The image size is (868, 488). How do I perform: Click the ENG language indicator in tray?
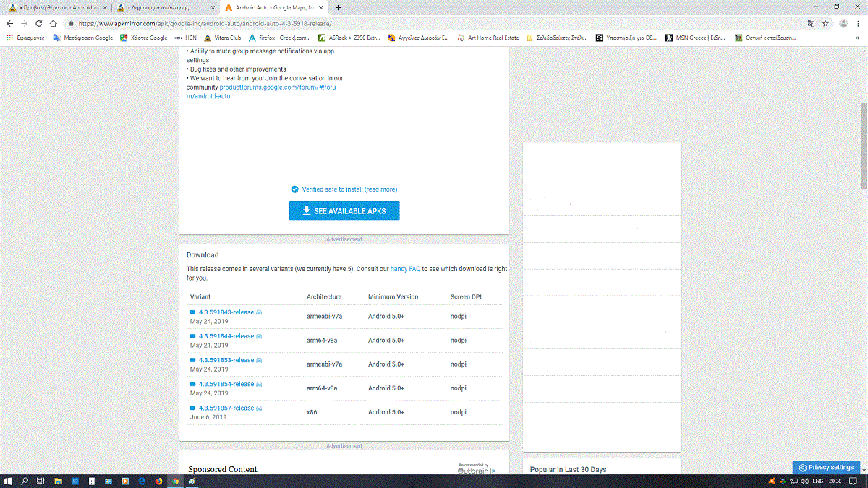[x=818, y=481]
